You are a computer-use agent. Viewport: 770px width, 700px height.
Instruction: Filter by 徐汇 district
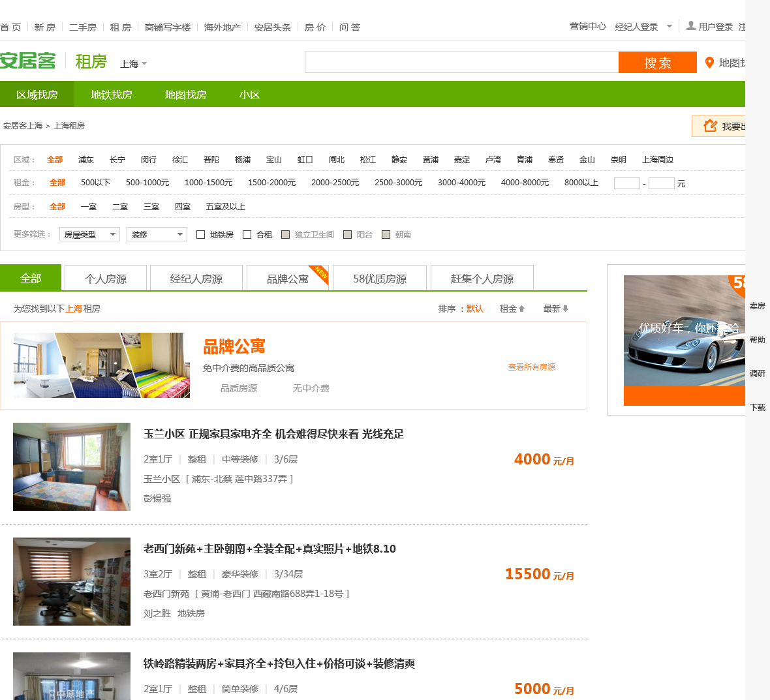click(179, 160)
